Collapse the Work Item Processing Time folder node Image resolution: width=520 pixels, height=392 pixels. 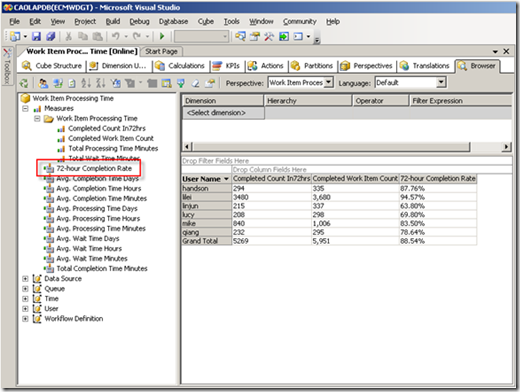[x=37, y=119]
